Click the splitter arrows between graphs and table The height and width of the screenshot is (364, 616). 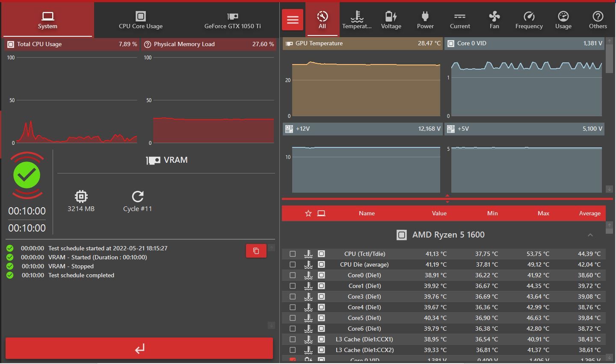coord(447,199)
